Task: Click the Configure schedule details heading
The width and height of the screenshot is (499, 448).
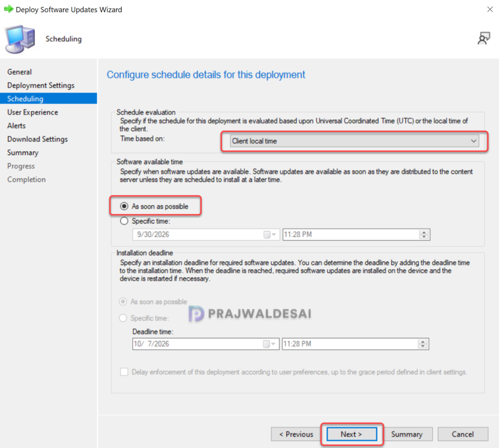Action: 206,75
